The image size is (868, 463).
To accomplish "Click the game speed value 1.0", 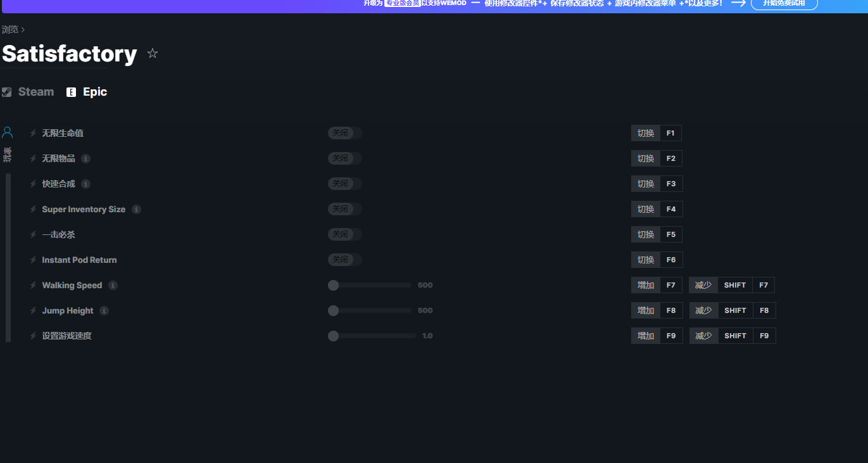I will [x=427, y=336].
